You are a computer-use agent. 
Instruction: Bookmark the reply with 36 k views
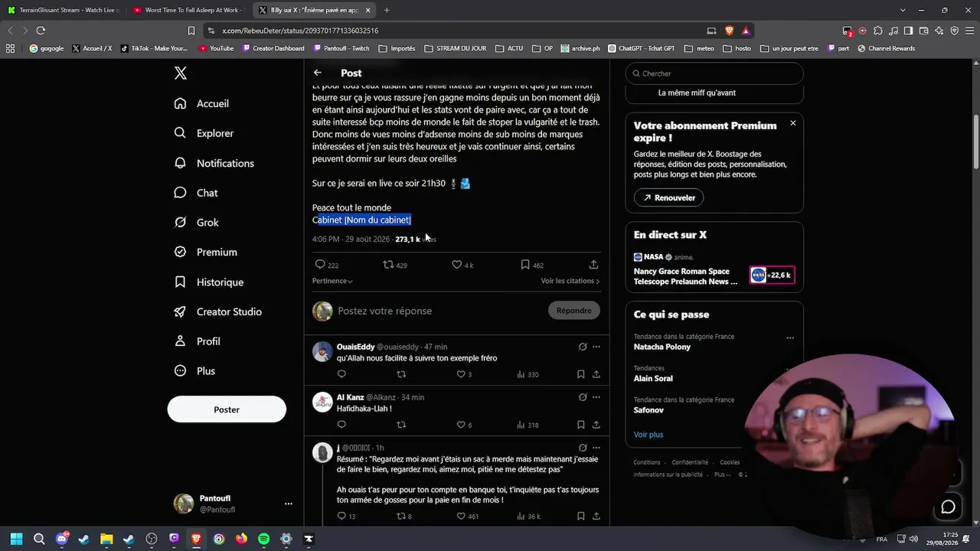[581, 517]
